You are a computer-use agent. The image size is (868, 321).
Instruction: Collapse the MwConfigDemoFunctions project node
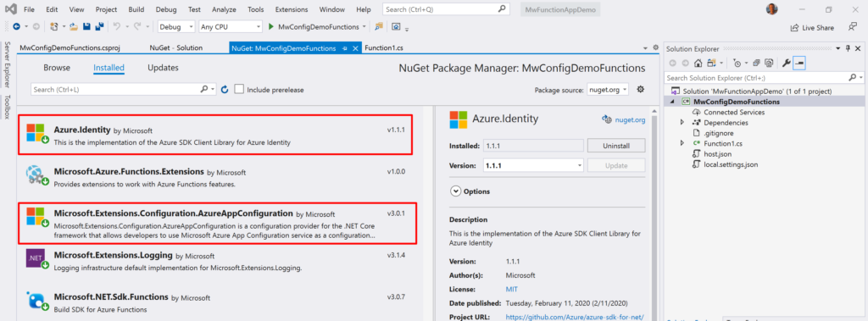(x=672, y=102)
